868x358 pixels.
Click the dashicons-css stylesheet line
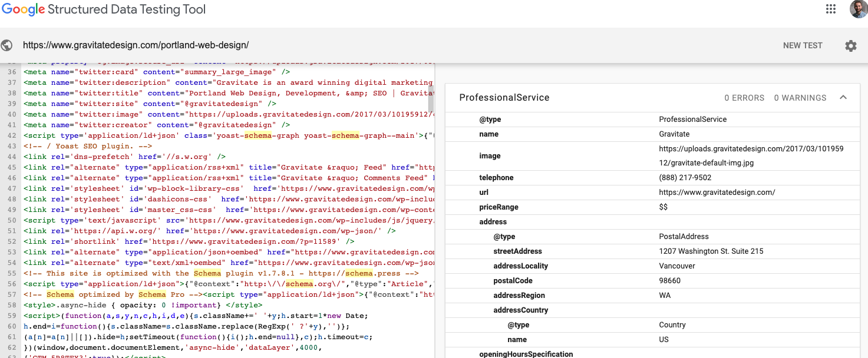[x=229, y=200]
